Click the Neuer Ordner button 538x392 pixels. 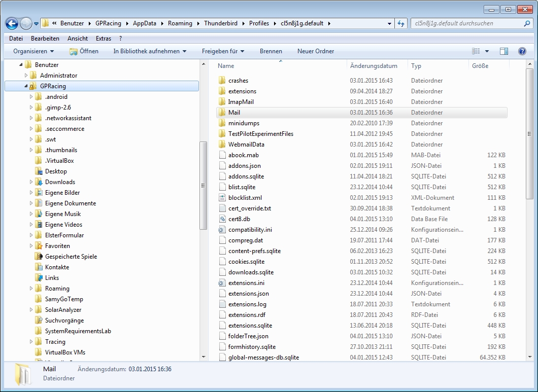tap(316, 51)
